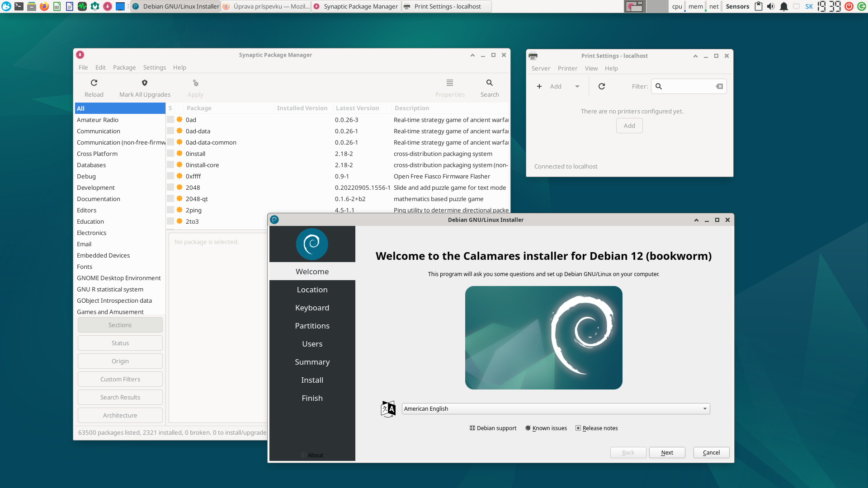Viewport: 868px width, 488px height.
Task: Open Debian support link in installer
Action: (493, 428)
